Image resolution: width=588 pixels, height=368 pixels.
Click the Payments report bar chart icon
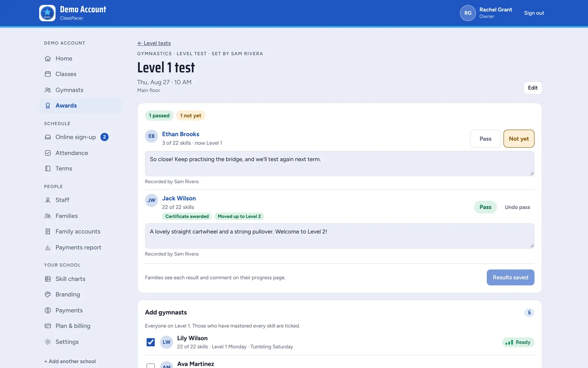48,247
